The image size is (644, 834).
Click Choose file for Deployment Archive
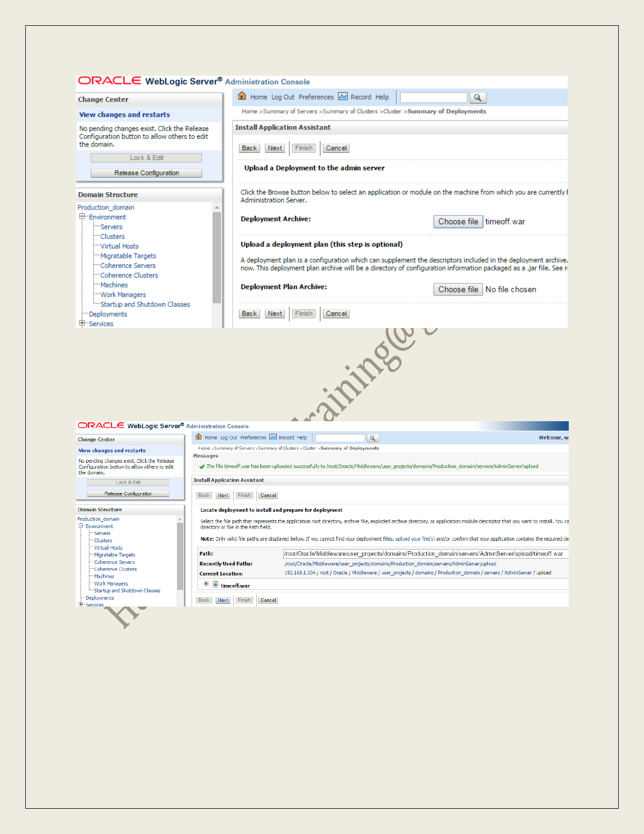click(x=458, y=222)
